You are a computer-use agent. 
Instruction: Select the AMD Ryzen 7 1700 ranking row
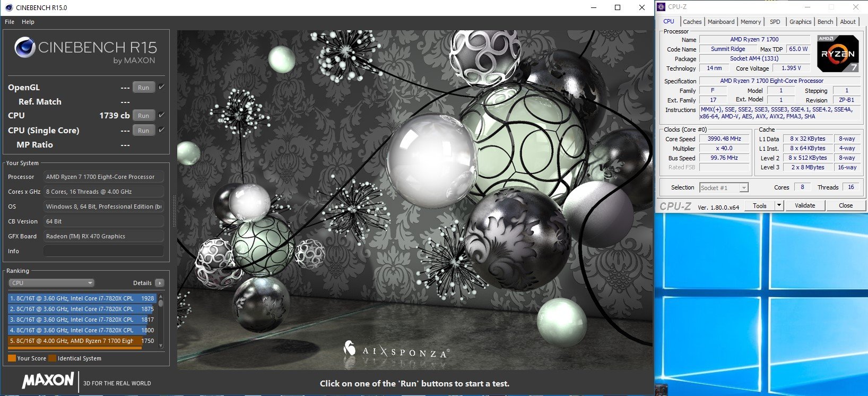pos(82,341)
